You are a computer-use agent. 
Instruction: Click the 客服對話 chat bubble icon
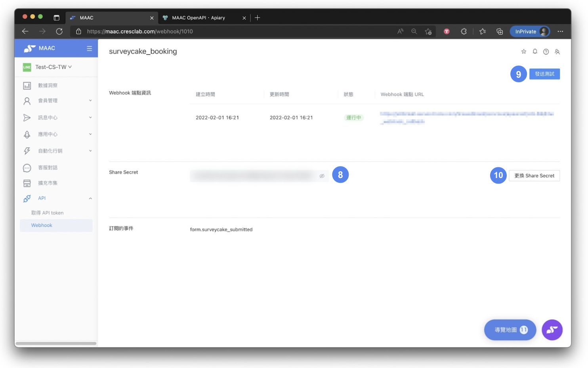pos(27,168)
